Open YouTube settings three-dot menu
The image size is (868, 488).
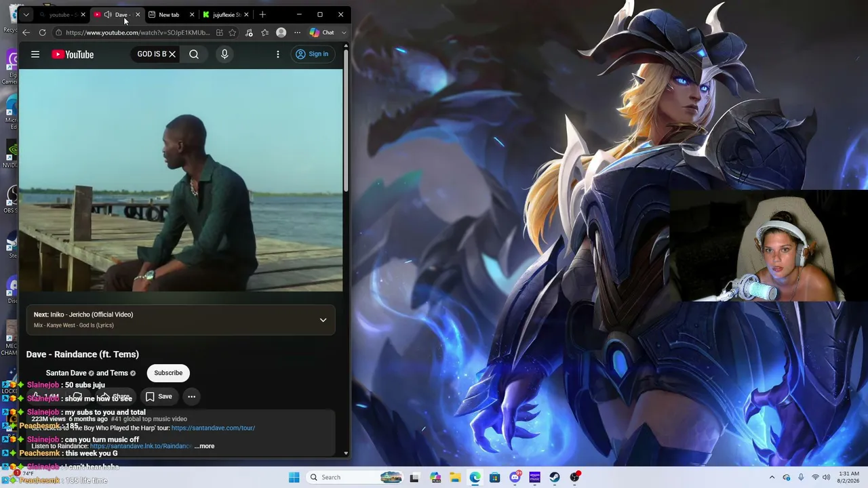pyautogui.click(x=278, y=54)
